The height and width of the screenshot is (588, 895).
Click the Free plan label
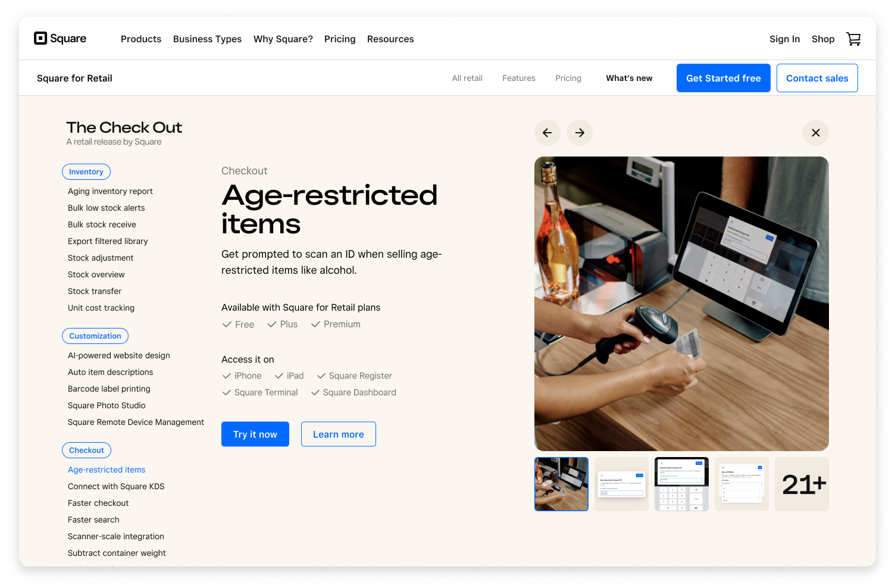click(245, 324)
